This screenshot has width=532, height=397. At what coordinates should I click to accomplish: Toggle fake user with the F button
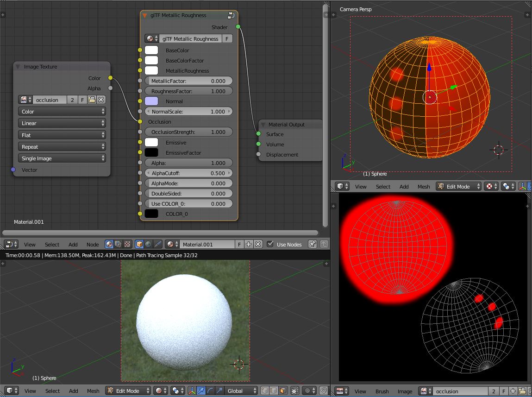(239, 244)
